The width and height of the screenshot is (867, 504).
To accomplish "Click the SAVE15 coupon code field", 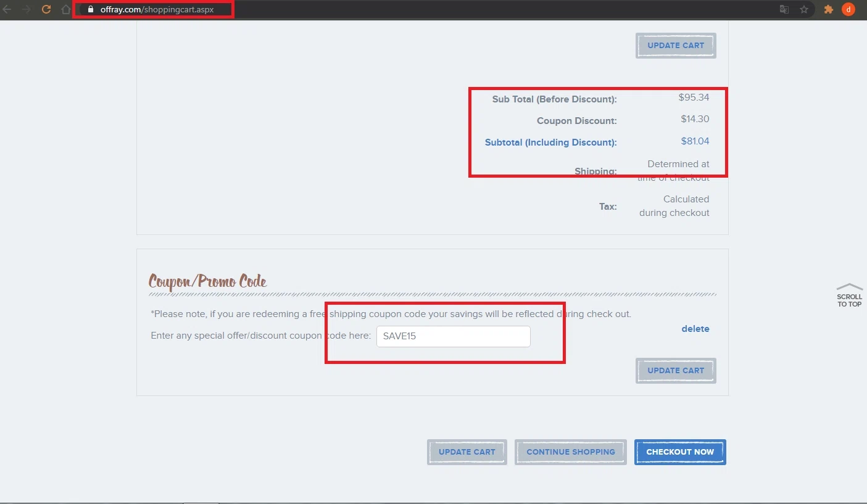I will click(454, 336).
